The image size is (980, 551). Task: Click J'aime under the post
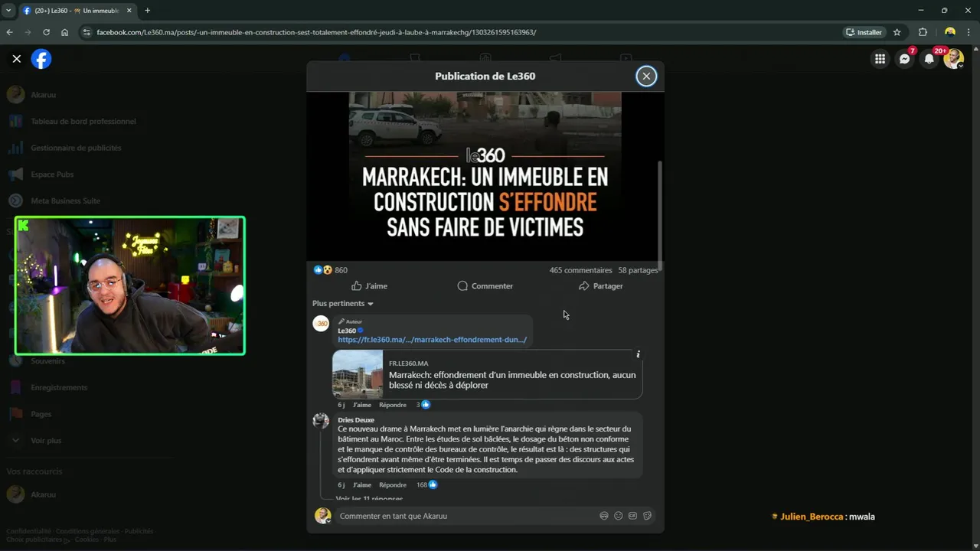(x=369, y=286)
